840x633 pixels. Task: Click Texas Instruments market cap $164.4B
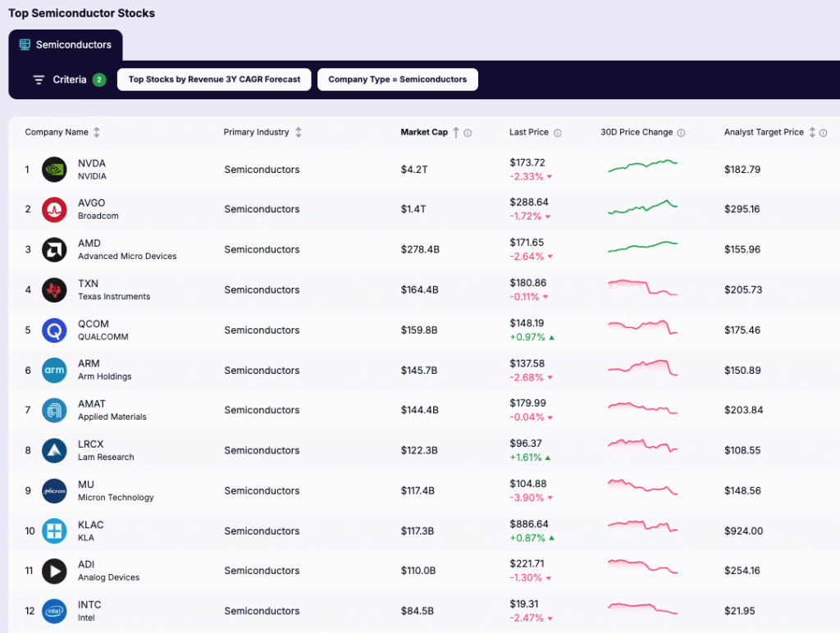point(419,289)
